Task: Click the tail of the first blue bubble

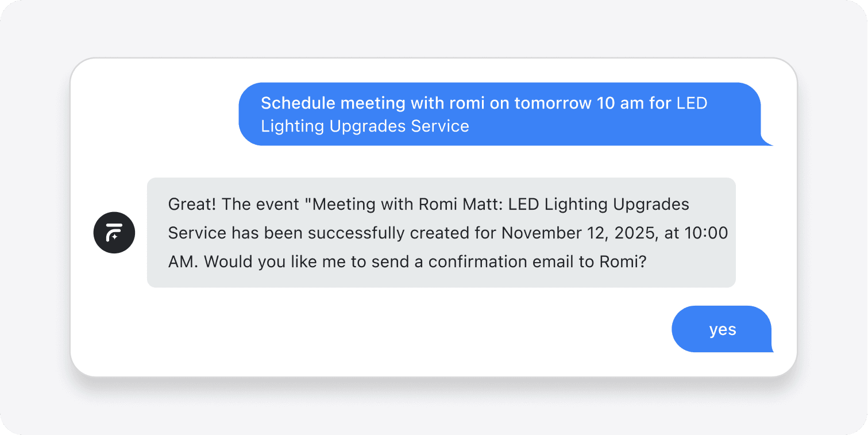Action: pos(767,140)
